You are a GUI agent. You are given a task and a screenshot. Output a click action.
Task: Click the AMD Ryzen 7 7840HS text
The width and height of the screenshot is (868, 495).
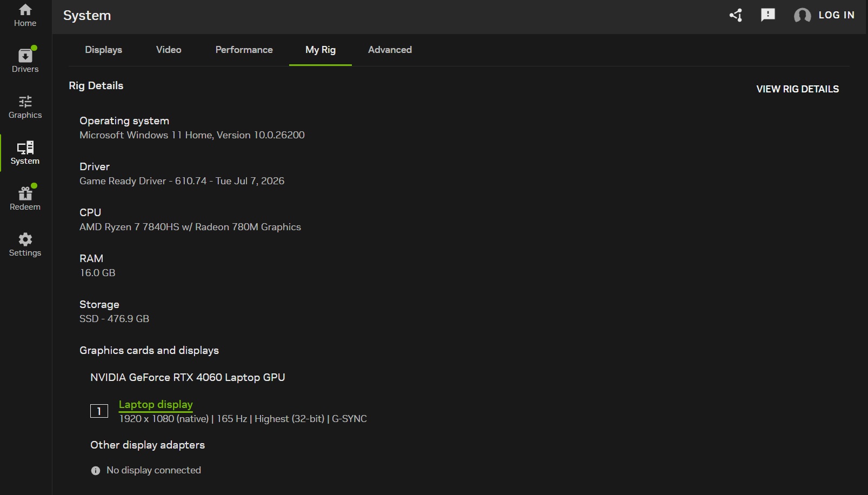[x=190, y=227]
